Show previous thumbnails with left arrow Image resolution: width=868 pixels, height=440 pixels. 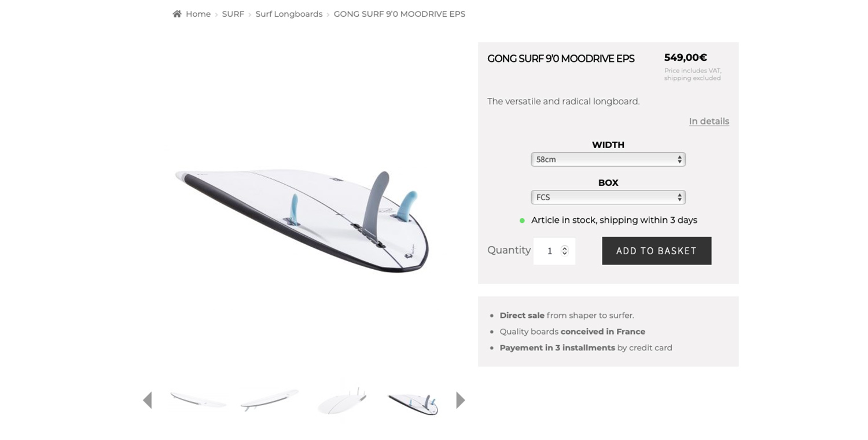point(148,400)
